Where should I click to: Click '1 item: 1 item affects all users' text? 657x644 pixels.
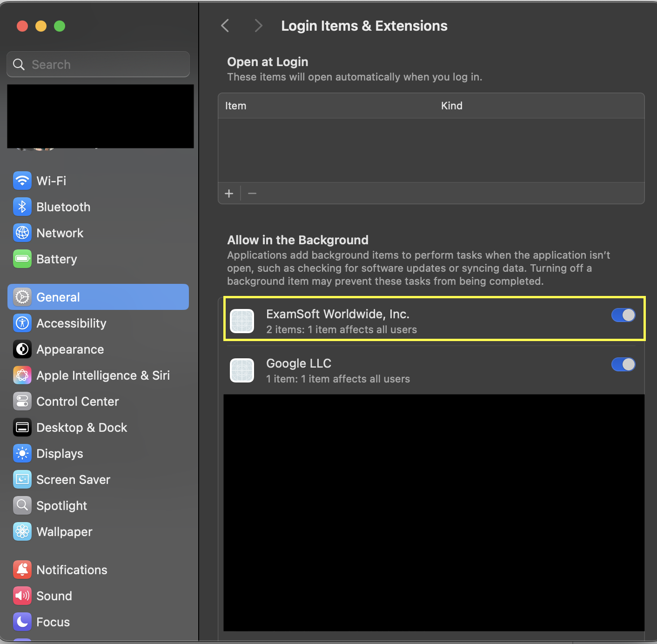click(x=338, y=379)
